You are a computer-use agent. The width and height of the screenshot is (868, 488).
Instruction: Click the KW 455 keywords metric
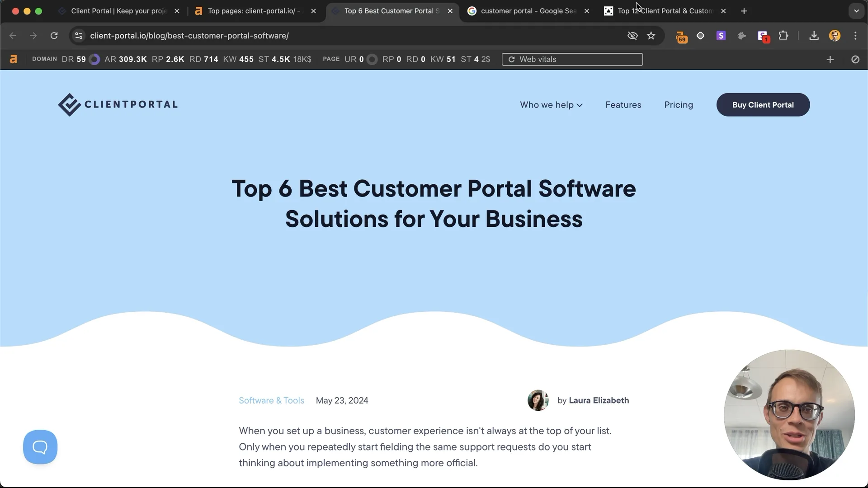point(238,59)
